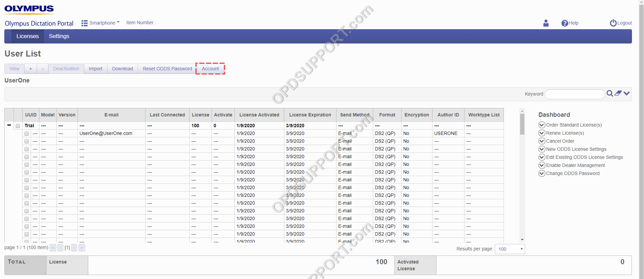Click the eraser clear-search icon
The image size is (644, 279).
[618, 93]
